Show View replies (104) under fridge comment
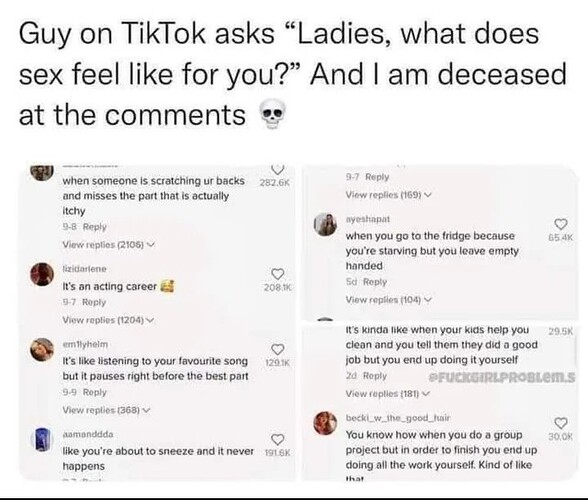The width and height of the screenshot is (588, 500). pyautogui.click(x=388, y=300)
